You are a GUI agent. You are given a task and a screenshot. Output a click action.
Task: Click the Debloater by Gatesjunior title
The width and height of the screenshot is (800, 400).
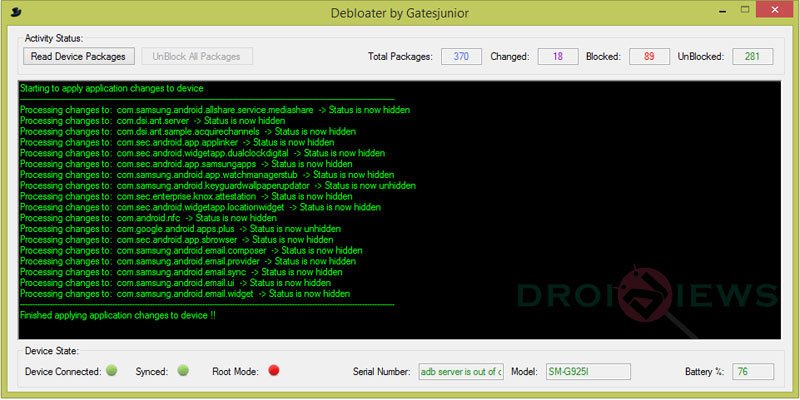pyautogui.click(x=399, y=12)
